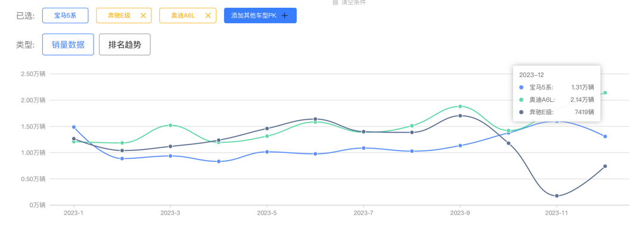The width and height of the screenshot is (644, 246).
Task: Click the 类型 label
Action: [x=26, y=45]
